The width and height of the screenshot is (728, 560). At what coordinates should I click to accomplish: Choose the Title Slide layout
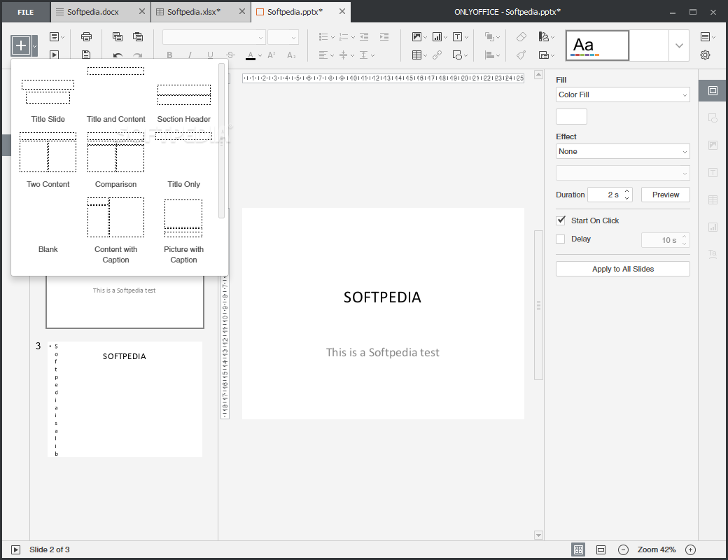coord(48,99)
